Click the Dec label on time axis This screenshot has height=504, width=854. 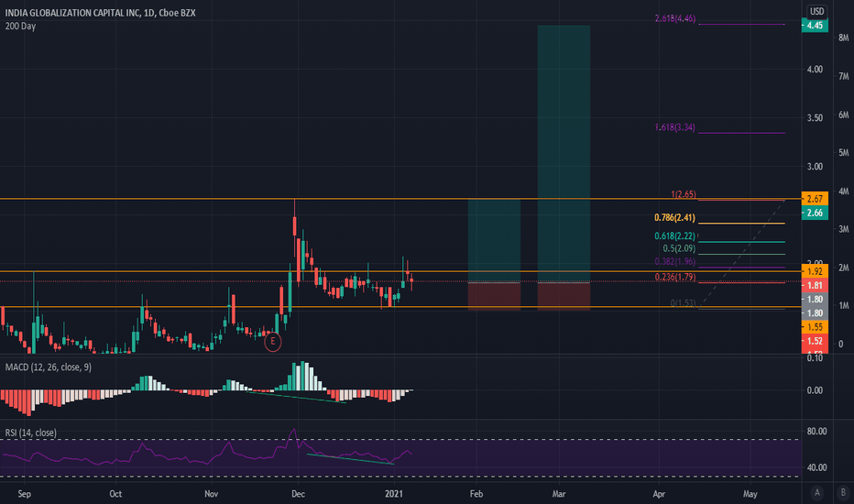pos(298,494)
